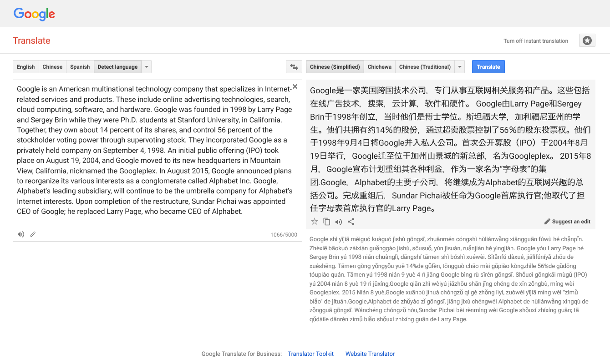Screen dimensions: 610x364
Task: Open the Translator Toolkit link
Action: (310, 354)
